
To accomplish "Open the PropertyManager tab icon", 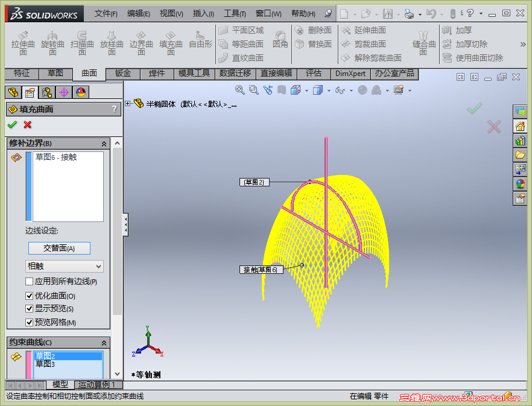I will tap(30, 92).
